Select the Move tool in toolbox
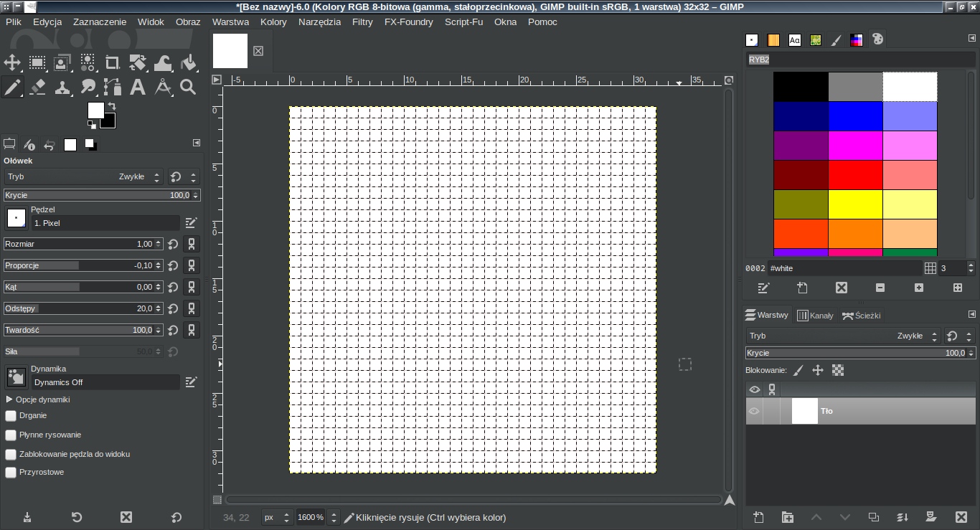Viewport: 980px width, 530px height. point(12,62)
